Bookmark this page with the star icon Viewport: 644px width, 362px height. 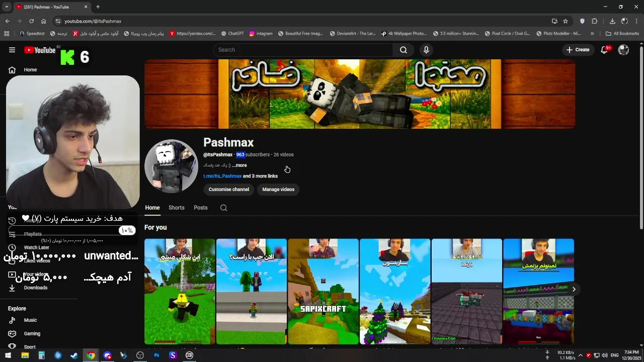(566, 21)
